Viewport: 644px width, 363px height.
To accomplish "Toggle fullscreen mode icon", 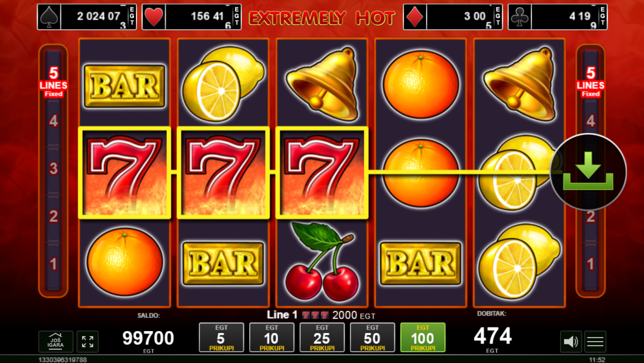I will (88, 341).
